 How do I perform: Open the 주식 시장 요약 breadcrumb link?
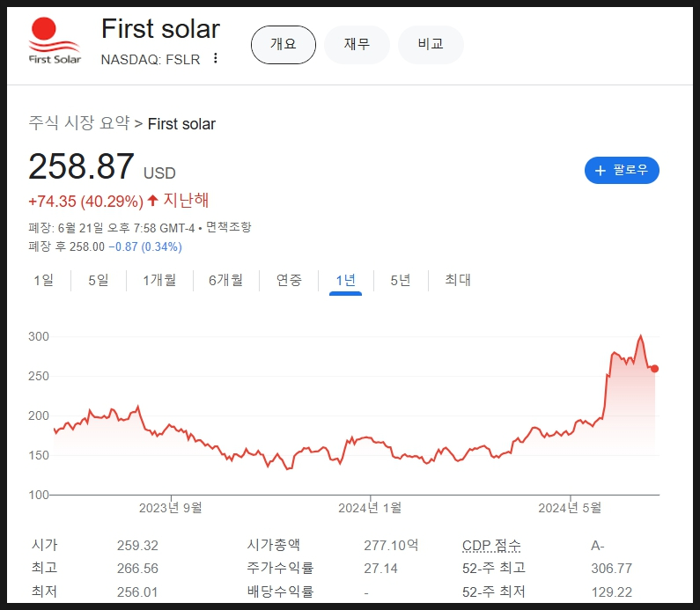[x=79, y=123]
